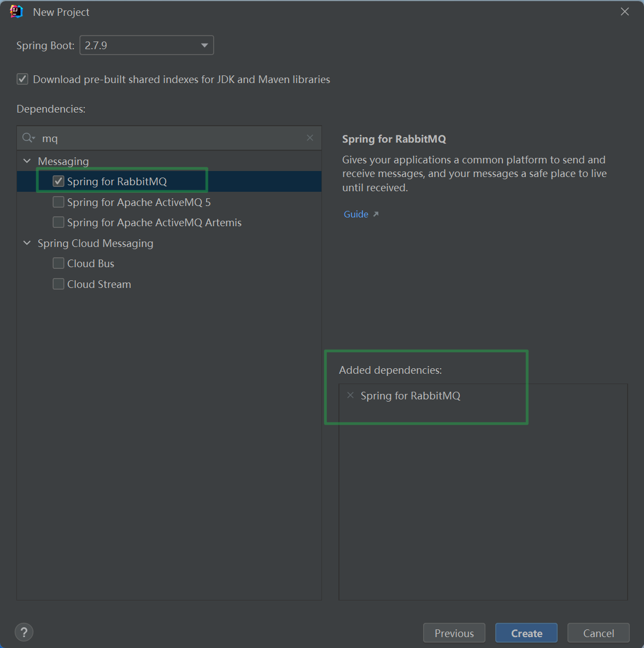Check the Cloud Stream dependency

[58, 284]
